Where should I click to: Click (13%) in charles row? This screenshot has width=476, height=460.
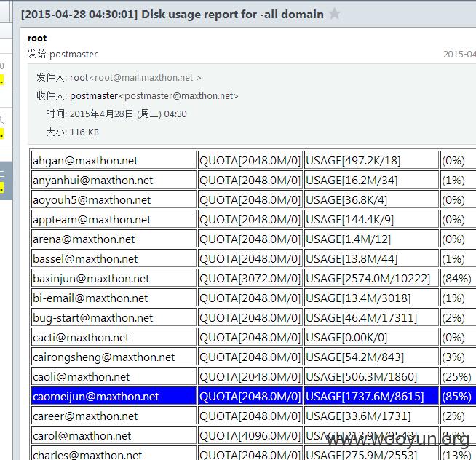[458, 453]
